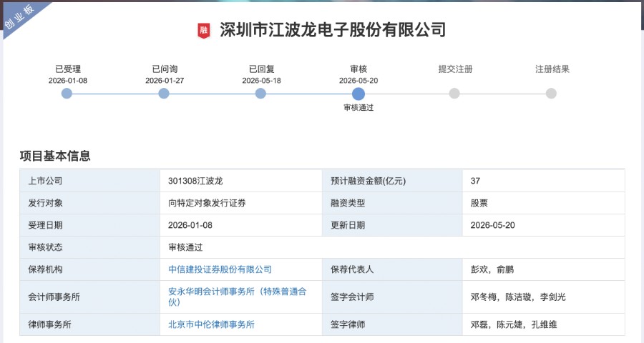Screen dimensions: 644x343
Task: Click the 更新日期 label
Action: pos(348,225)
